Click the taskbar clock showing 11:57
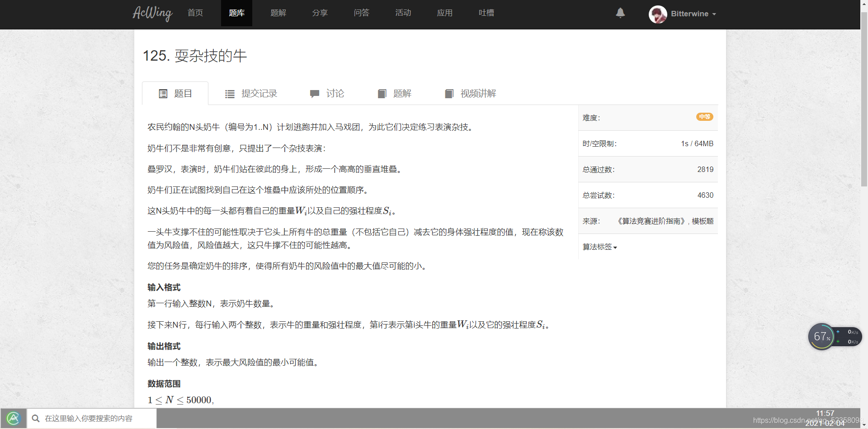 click(825, 414)
